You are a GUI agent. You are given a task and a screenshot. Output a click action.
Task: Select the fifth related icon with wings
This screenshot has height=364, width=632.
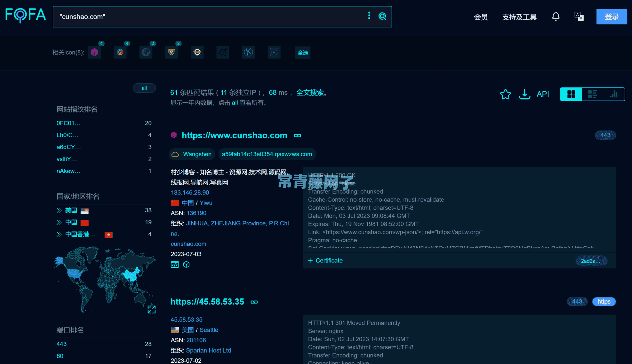tap(197, 52)
